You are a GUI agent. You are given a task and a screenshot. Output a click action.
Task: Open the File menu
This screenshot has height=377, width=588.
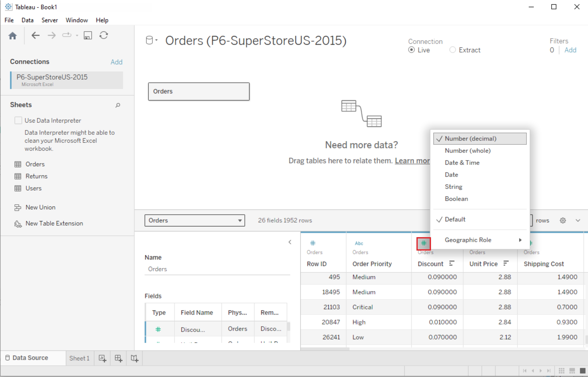click(9, 20)
